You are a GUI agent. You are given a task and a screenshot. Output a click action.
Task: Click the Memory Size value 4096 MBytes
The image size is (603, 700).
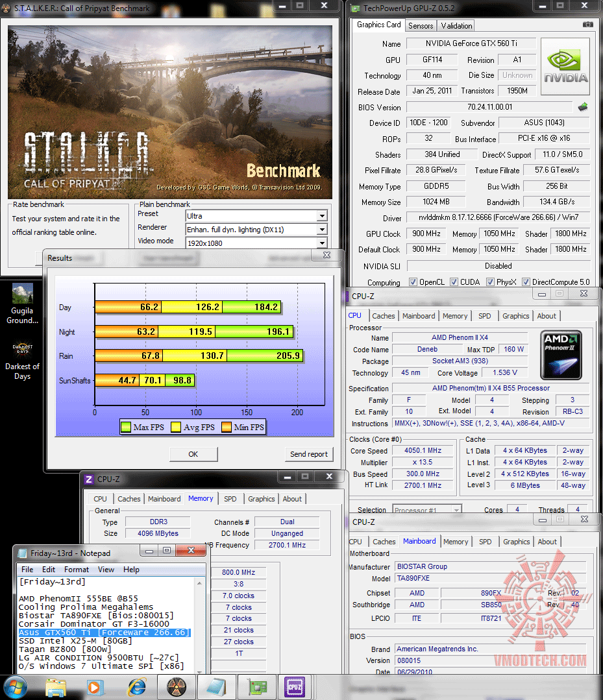click(158, 533)
